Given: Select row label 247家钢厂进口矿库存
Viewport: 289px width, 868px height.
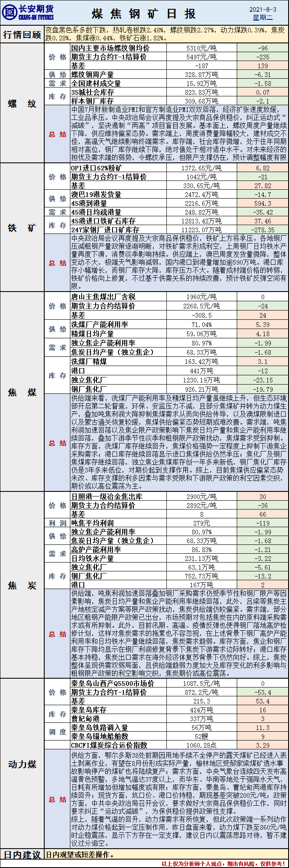Looking at the screenshot, I should pos(105,230).
